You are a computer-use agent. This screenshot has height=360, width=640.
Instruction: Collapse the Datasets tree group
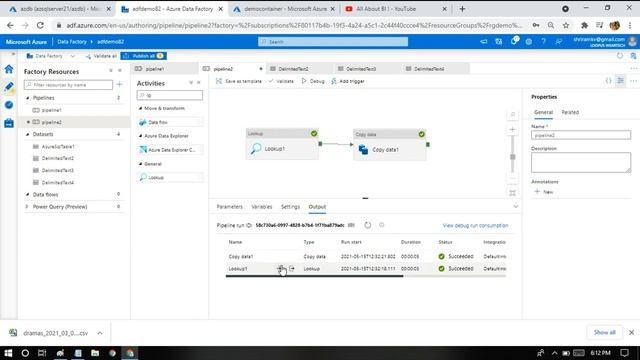click(x=28, y=134)
